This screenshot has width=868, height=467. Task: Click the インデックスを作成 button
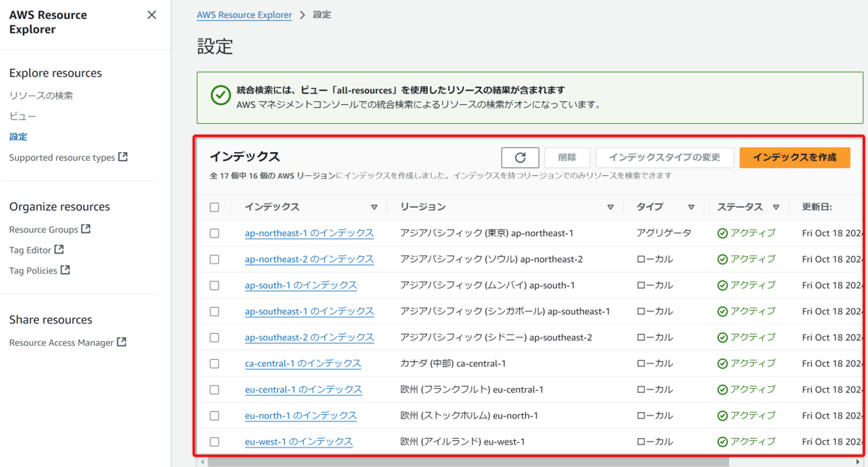(x=795, y=157)
